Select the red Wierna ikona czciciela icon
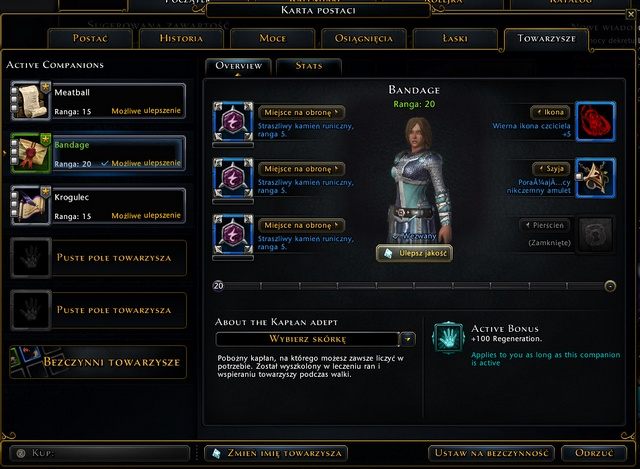The height and width of the screenshot is (469, 640). 596,121
